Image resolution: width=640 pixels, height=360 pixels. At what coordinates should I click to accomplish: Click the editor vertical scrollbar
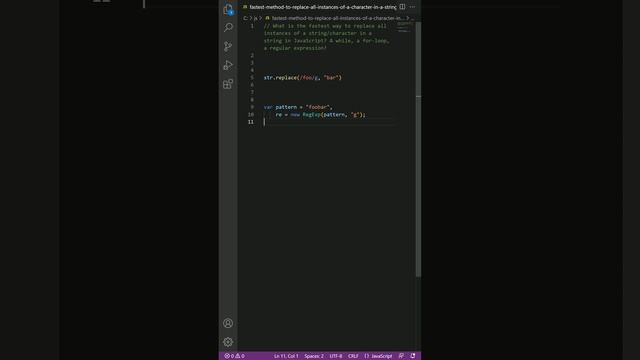point(418,149)
